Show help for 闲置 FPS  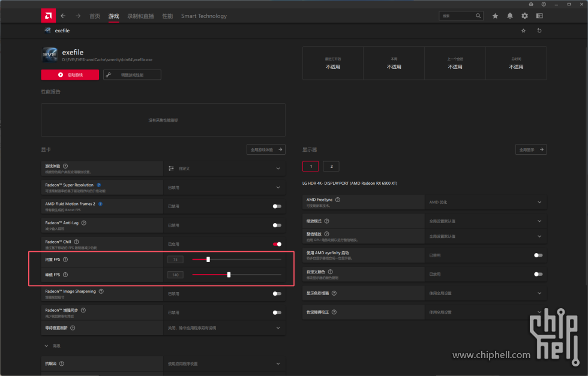(65, 260)
